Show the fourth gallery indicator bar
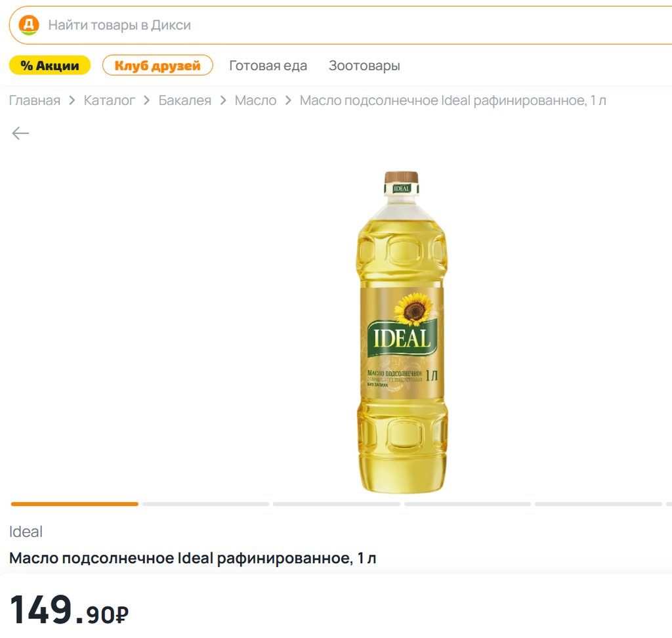 pos(467,504)
